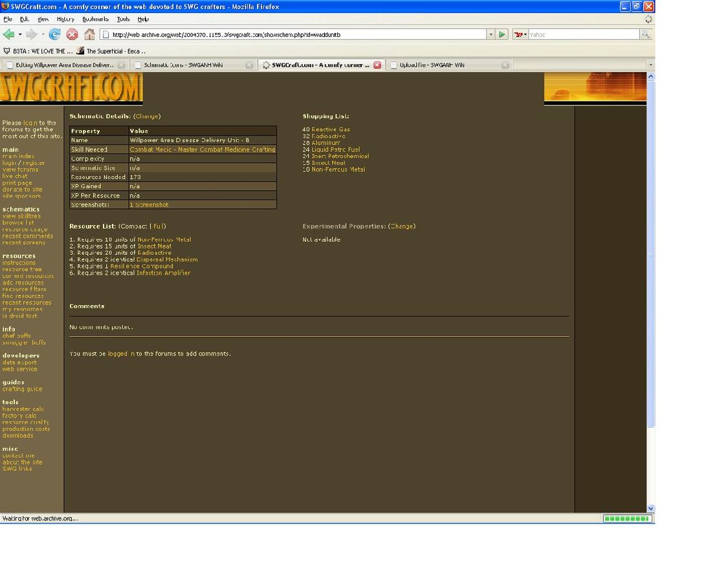
Task: Open the address bar history dropdown
Action: 491,34
